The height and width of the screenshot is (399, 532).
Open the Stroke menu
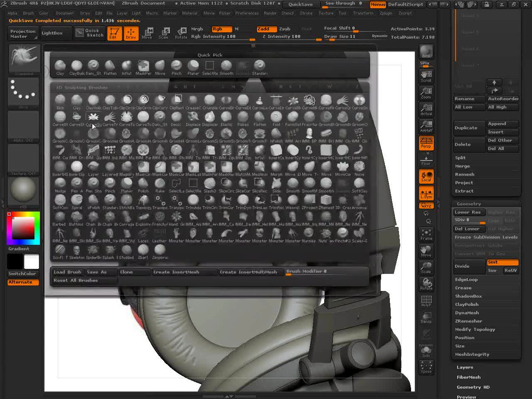tap(306, 13)
